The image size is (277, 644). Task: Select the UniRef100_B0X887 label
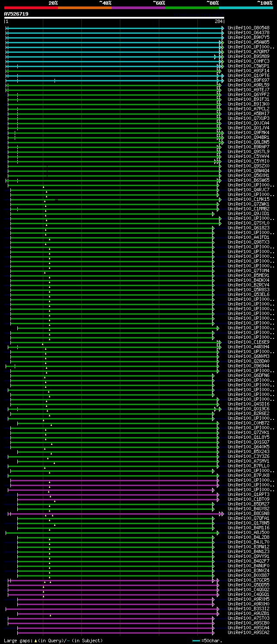pos(248,576)
